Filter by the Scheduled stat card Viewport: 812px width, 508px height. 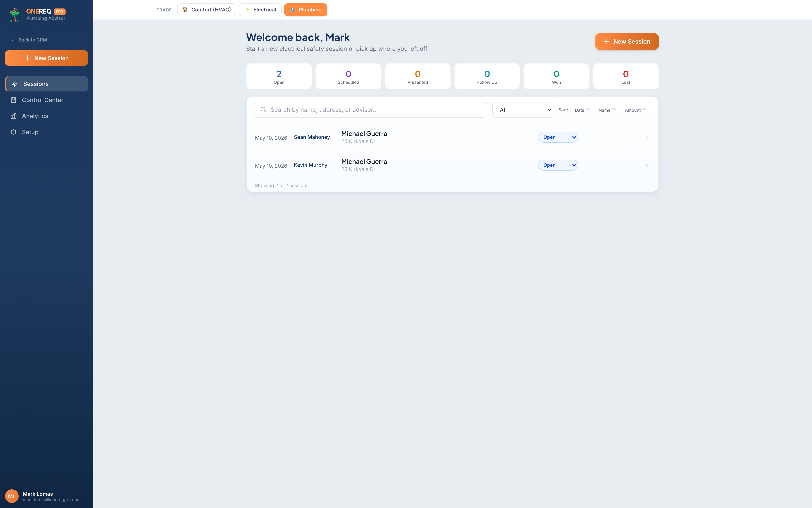click(348, 76)
